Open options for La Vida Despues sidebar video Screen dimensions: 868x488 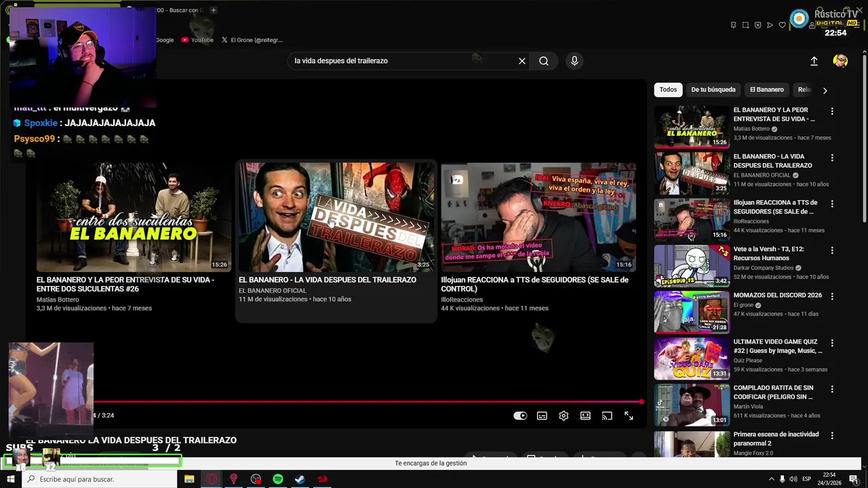(832, 158)
